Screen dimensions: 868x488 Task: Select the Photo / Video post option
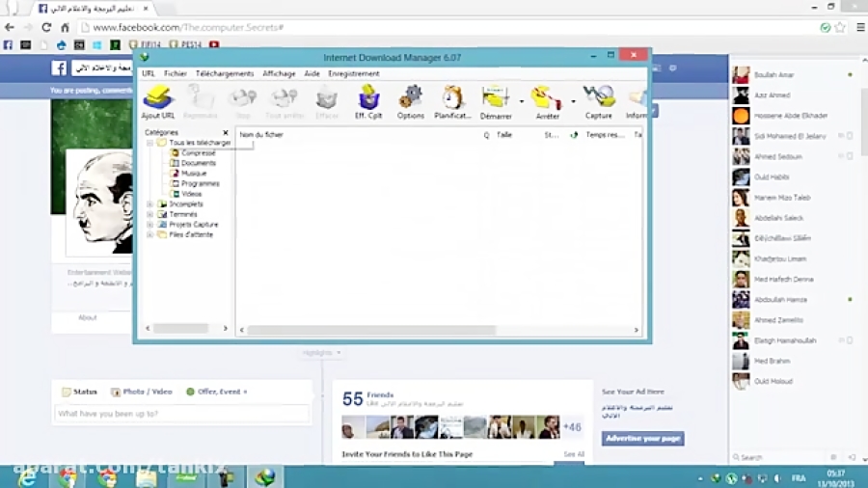tap(142, 392)
